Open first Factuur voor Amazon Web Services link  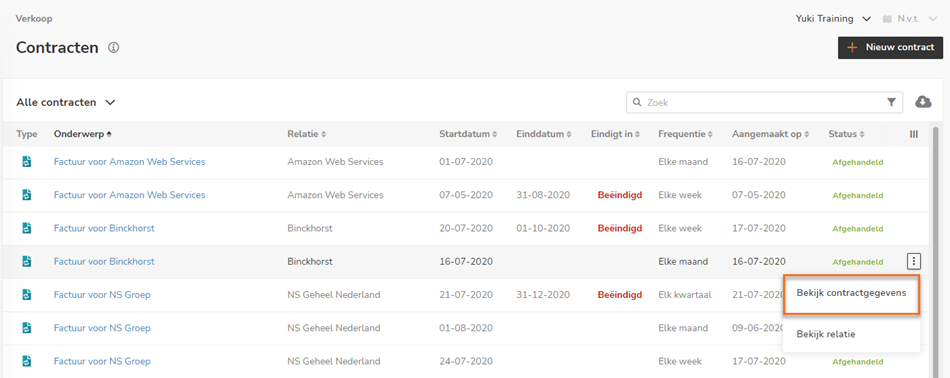pos(129,162)
